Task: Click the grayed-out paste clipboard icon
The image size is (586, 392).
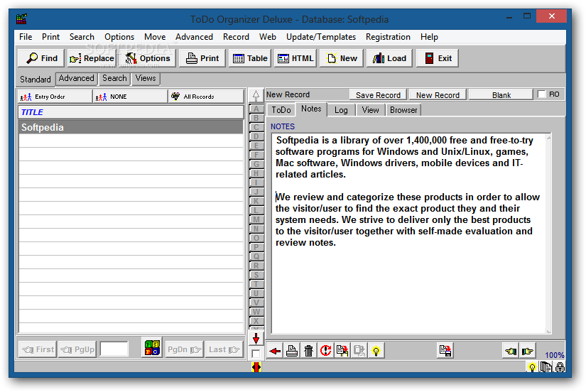Action: click(x=359, y=351)
